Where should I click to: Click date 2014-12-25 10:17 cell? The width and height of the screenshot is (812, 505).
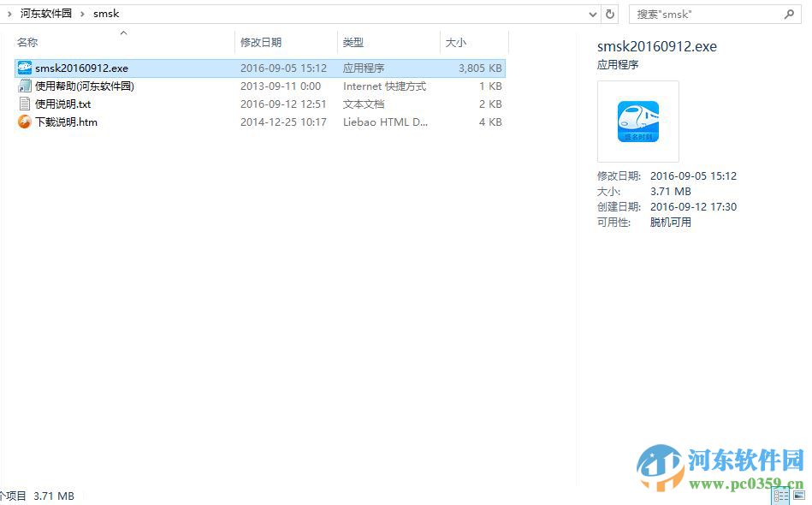point(283,122)
